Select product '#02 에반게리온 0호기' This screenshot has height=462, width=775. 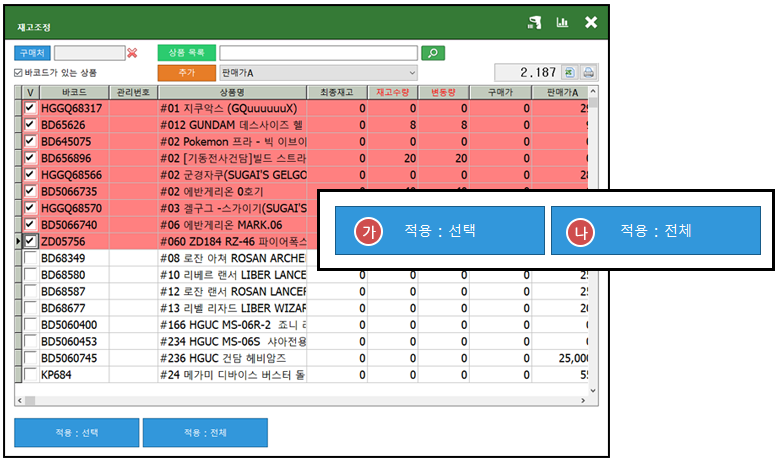pos(232,192)
